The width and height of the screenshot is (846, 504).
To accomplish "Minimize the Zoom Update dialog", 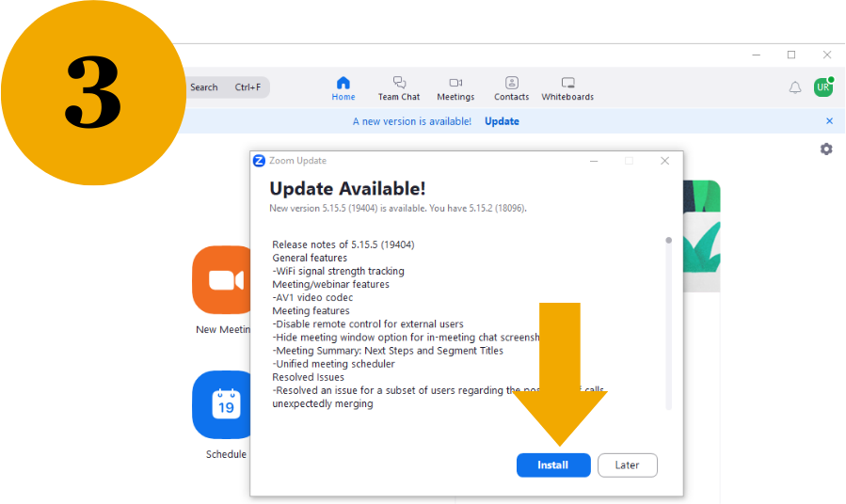I will (x=594, y=161).
